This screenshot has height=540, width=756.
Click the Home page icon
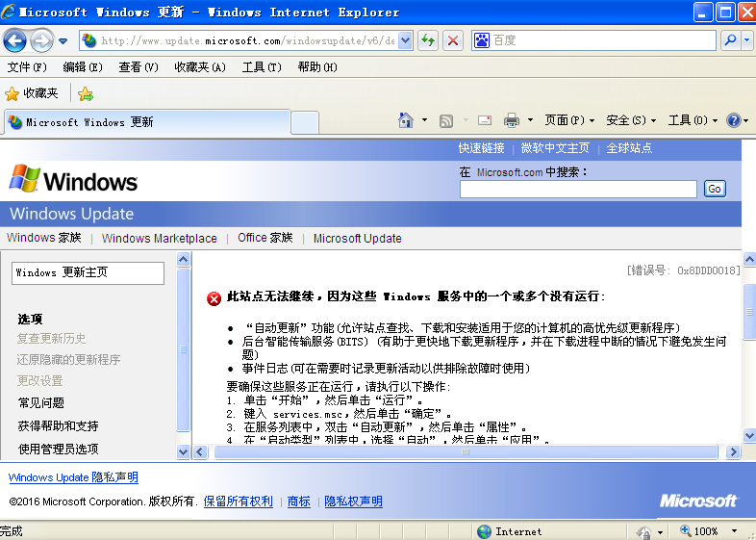(x=407, y=120)
